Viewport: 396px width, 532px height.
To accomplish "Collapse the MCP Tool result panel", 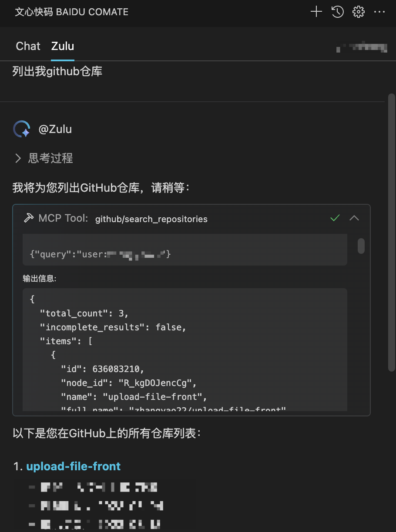I will (354, 218).
